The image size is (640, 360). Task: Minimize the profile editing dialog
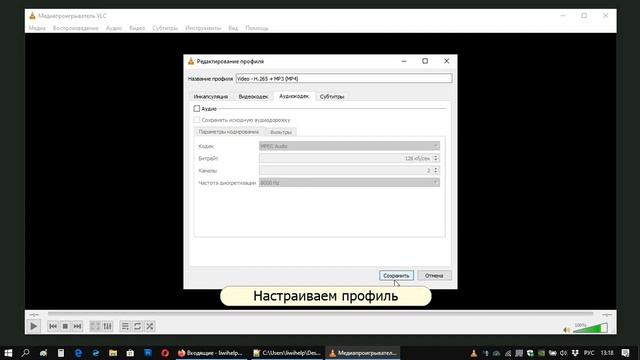point(404,61)
